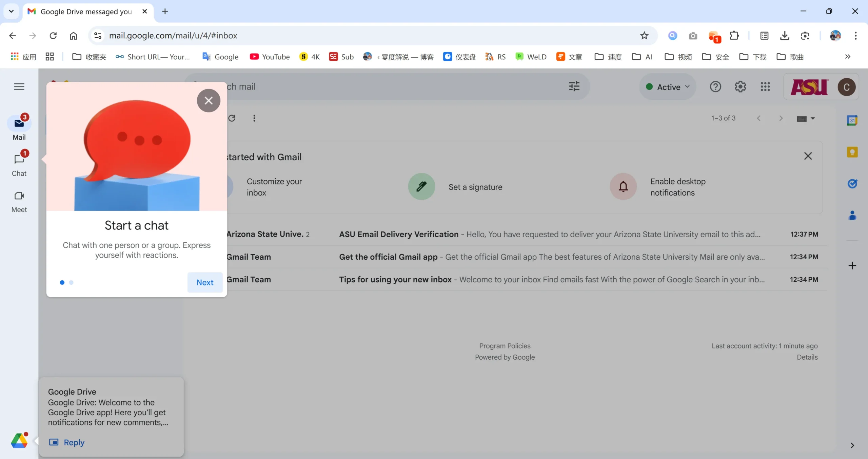Expand hidden bookmarks overflow chevron
This screenshot has height=459, width=868.
click(848, 57)
